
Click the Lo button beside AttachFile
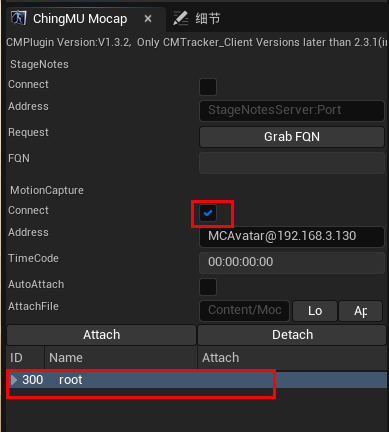[315, 311]
